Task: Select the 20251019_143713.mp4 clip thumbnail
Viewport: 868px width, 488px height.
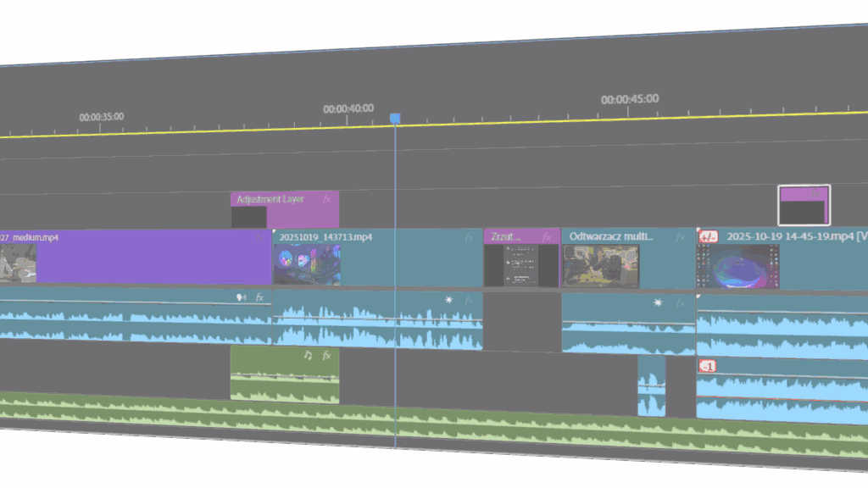Action: click(307, 264)
